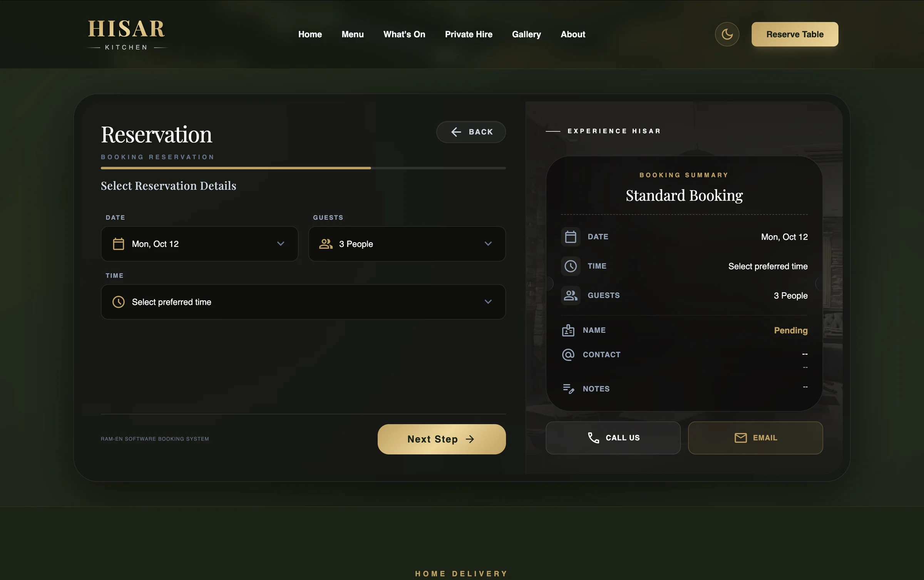
Task: Open the Mon, Oct 12 date dropdown
Action: click(199, 244)
